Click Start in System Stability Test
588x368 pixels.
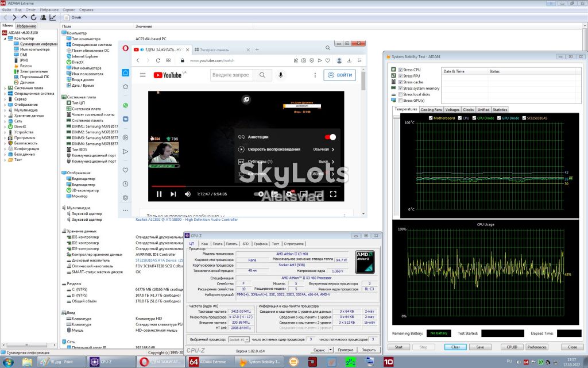tap(399, 347)
